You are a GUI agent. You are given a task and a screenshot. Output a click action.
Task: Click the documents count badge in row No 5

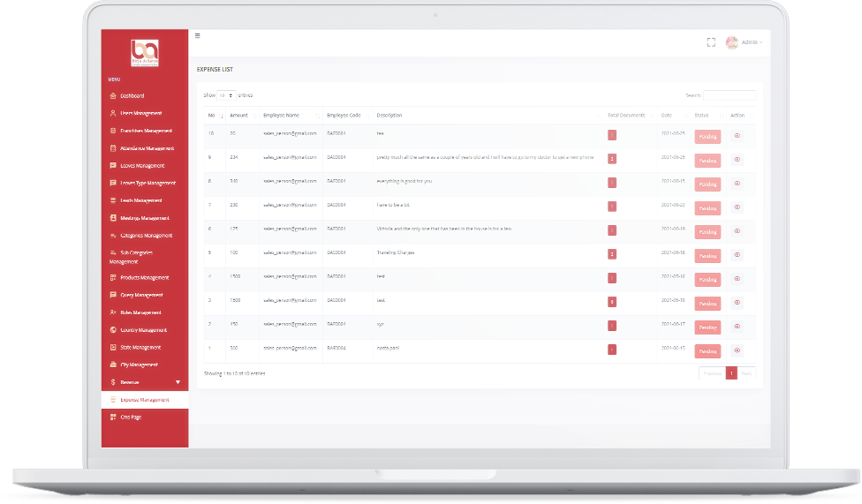coord(612,254)
